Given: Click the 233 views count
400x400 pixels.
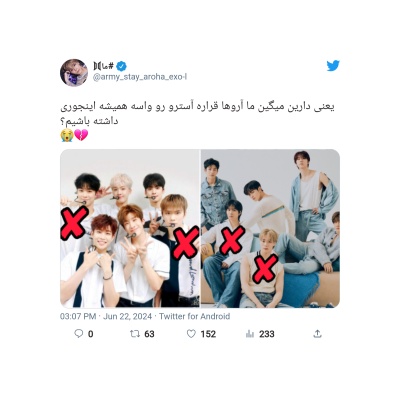Looking at the screenshot, I should point(267,334).
